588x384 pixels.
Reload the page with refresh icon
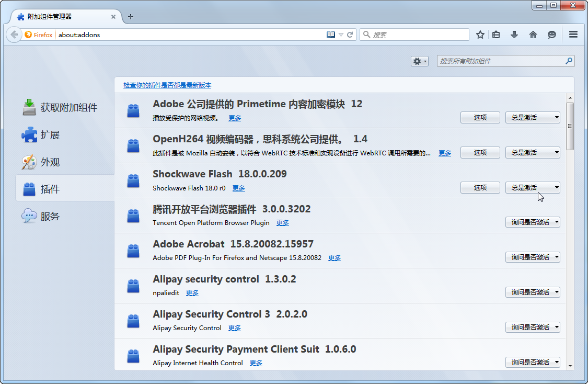[350, 35]
